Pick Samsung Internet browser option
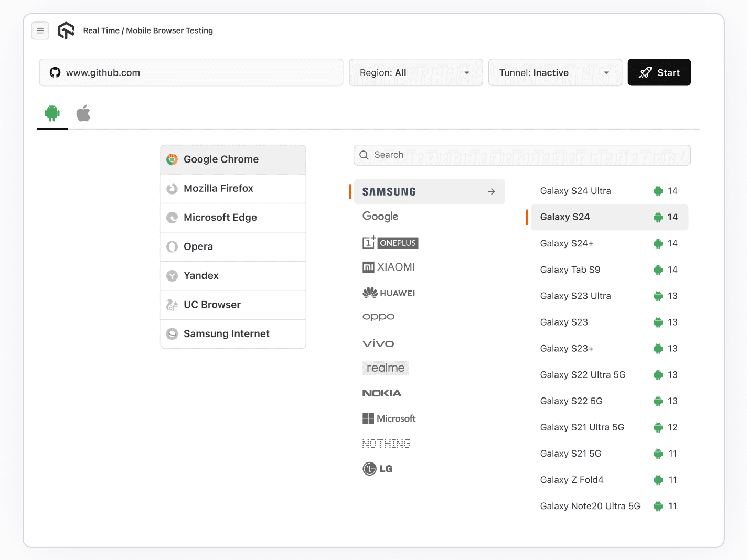The image size is (747, 560). pyautogui.click(x=233, y=334)
